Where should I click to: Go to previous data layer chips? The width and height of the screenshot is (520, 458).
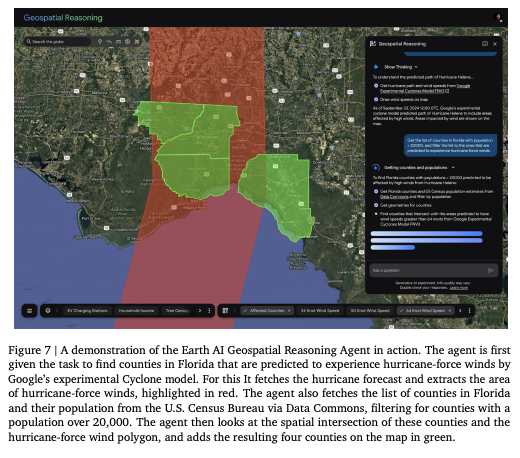[x=57, y=311]
